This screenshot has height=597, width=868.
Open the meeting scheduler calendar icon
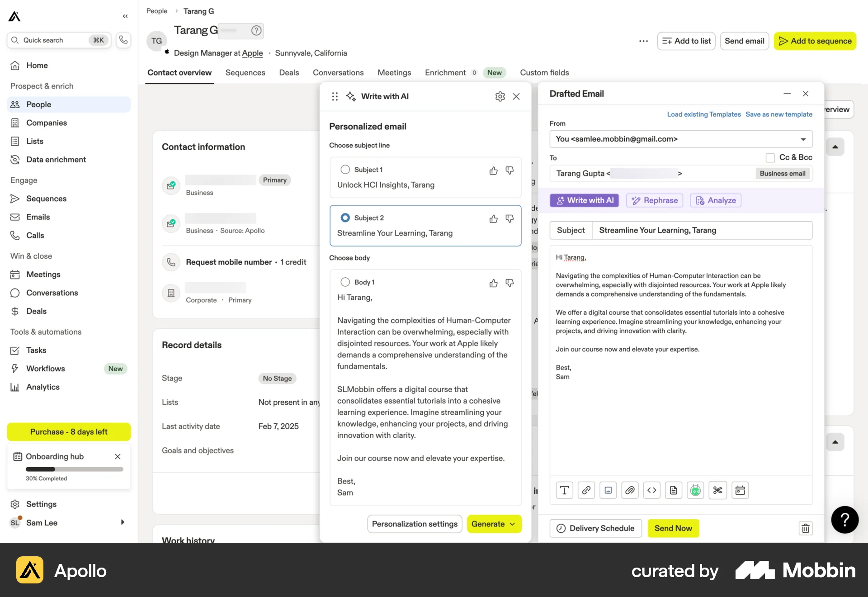point(740,490)
